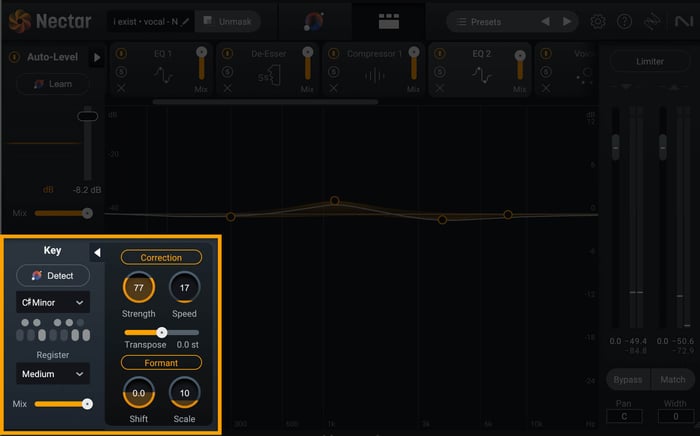
Task: Select the highest EQ node near 1k
Action: pyautogui.click(x=334, y=201)
